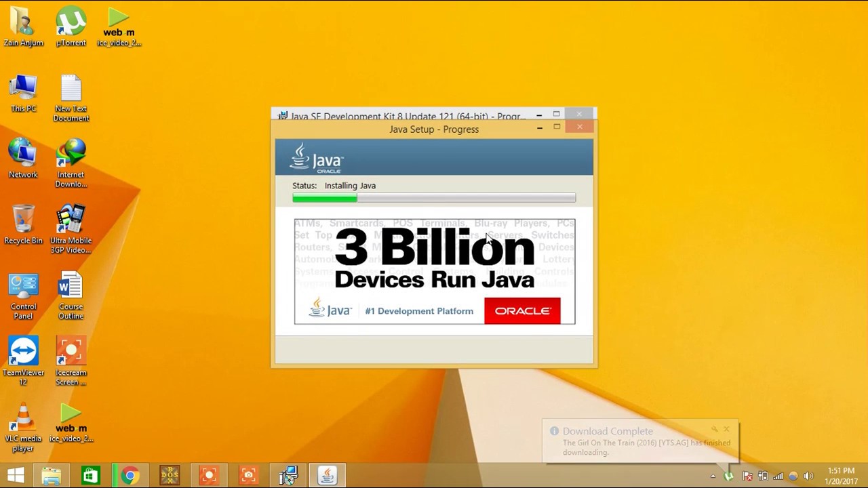This screenshot has height=488, width=868.
Task: Open the Zain Anjum user folder icon
Action: [23, 27]
